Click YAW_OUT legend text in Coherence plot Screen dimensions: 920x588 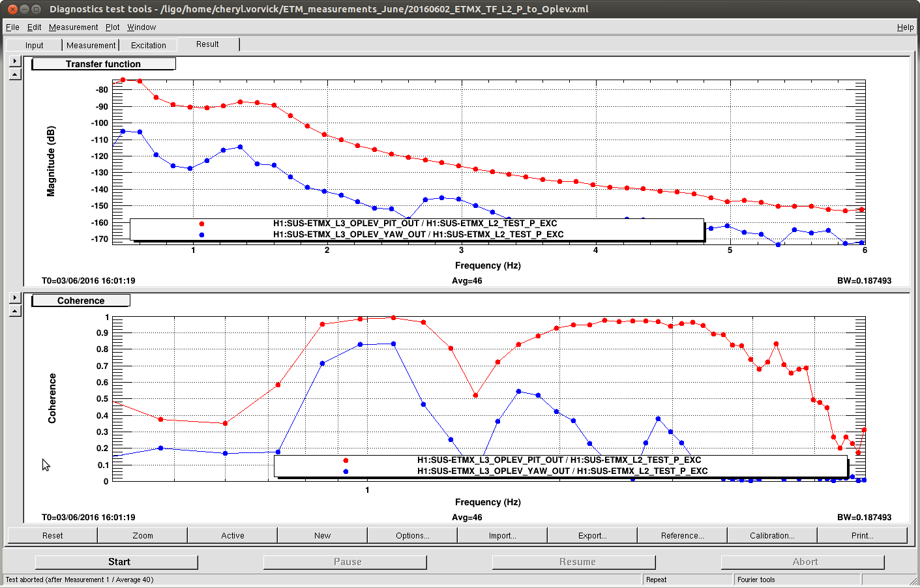coord(563,471)
